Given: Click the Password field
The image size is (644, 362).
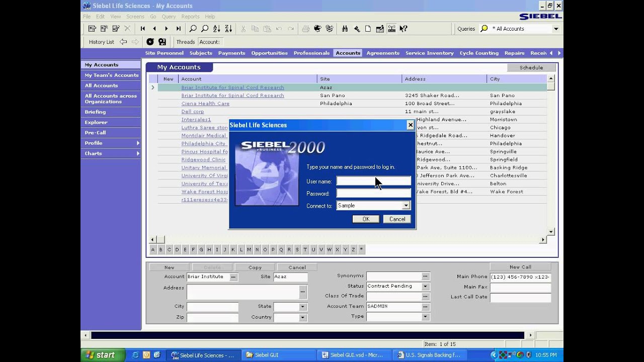Looking at the screenshot, I should point(373,194).
